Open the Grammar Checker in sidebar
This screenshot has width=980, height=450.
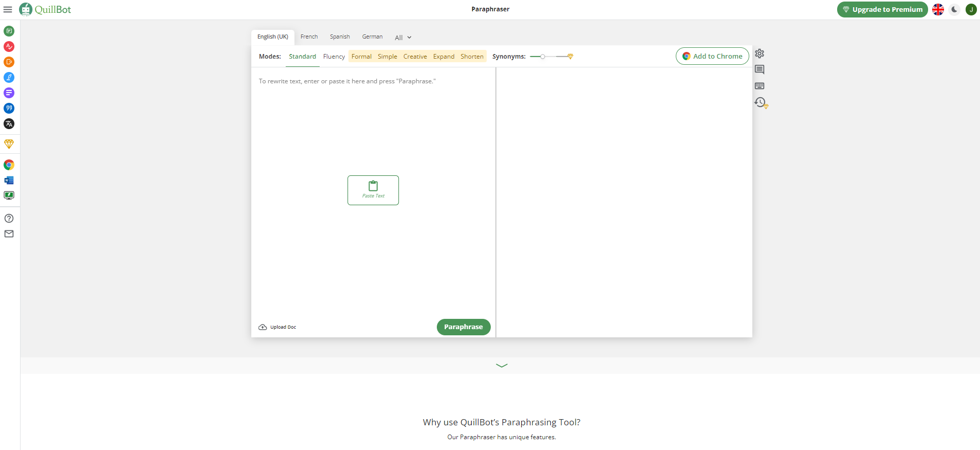[x=9, y=47]
